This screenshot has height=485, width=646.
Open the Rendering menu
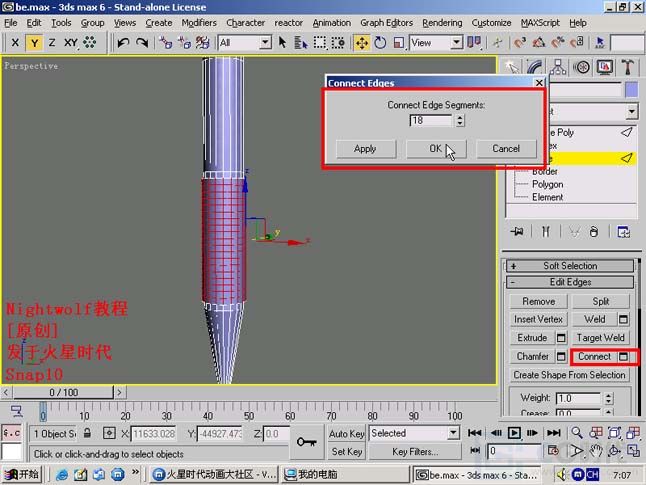[442, 23]
